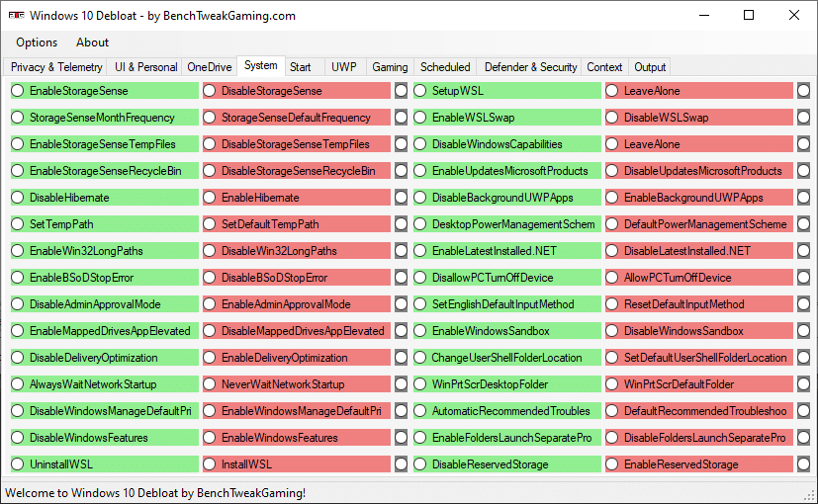The height and width of the screenshot is (504, 818).
Task: Select ResetDefaultInputMethod option
Action: 699,303
